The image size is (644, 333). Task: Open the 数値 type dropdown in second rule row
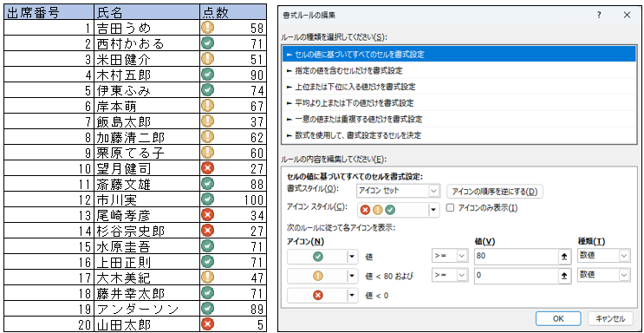[x=603, y=276]
